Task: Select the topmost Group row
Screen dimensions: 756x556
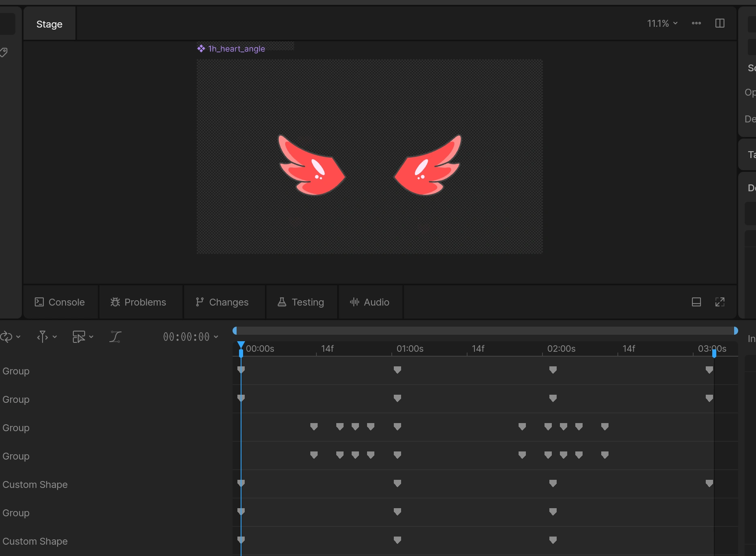Action: [x=16, y=371]
